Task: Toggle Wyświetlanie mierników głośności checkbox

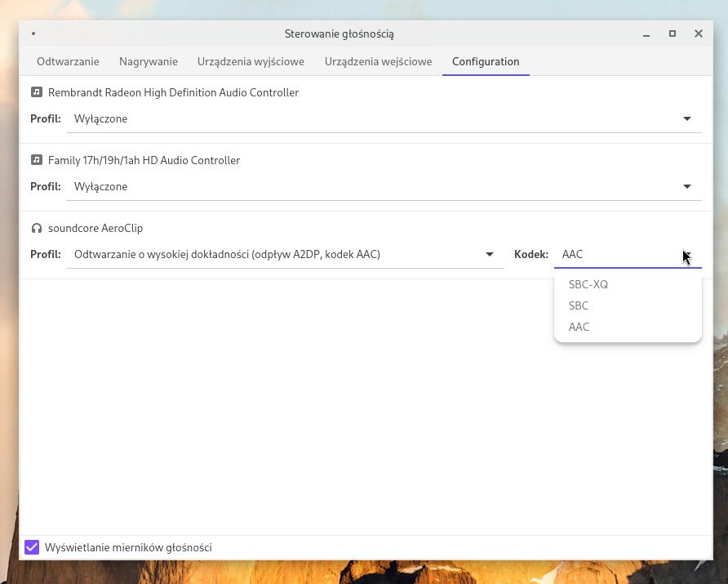Action: point(32,547)
